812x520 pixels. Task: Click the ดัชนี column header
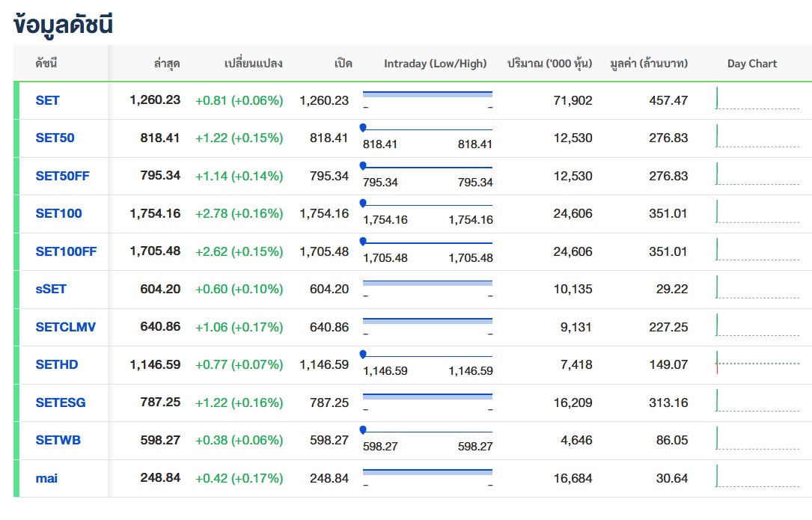46,63
